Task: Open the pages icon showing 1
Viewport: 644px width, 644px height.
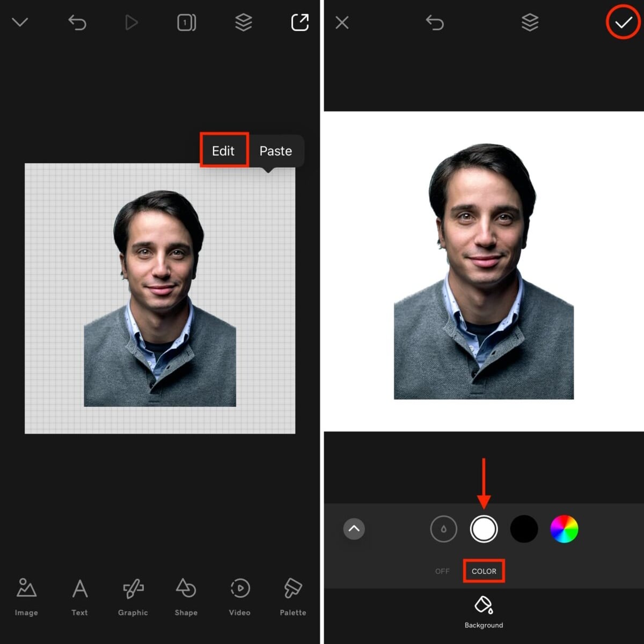Action: pyautogui.click(x=187, y=23)
